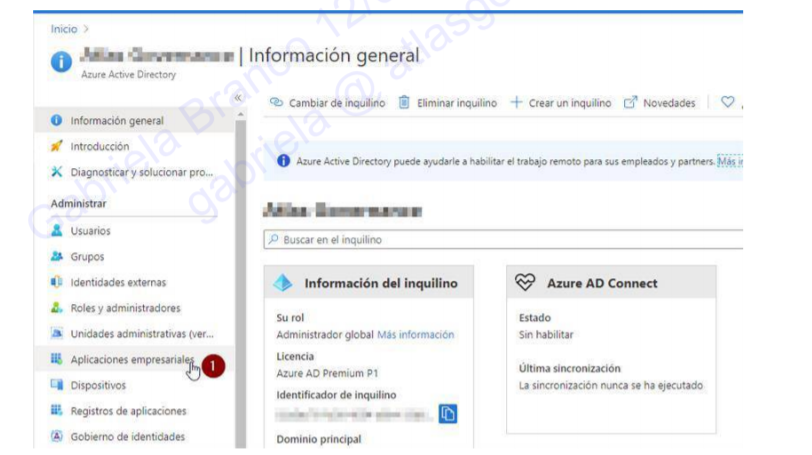Click 'La sincronización nunca se ha ejecutado' text
Screen dimensions: 812x455
point(611,386)
